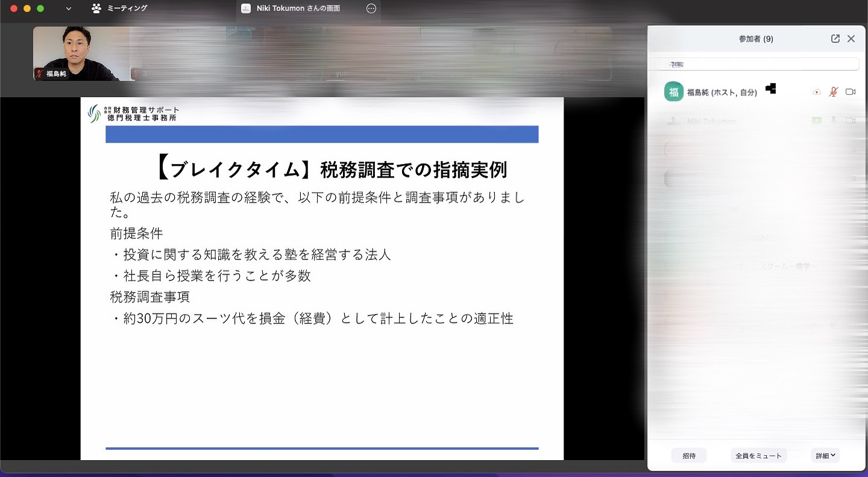
Task: Click the cloud recording icon for 福島純
Action: [817, 92]
